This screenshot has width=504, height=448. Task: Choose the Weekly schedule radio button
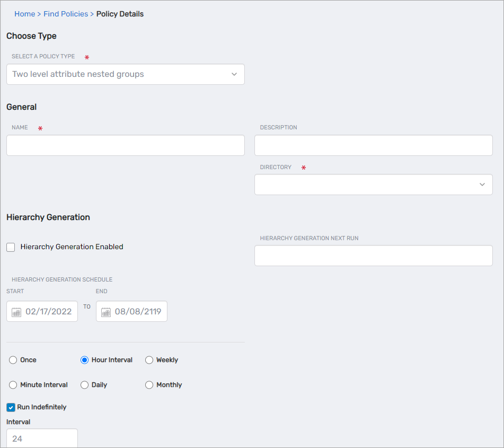click(x=149, y=360)
